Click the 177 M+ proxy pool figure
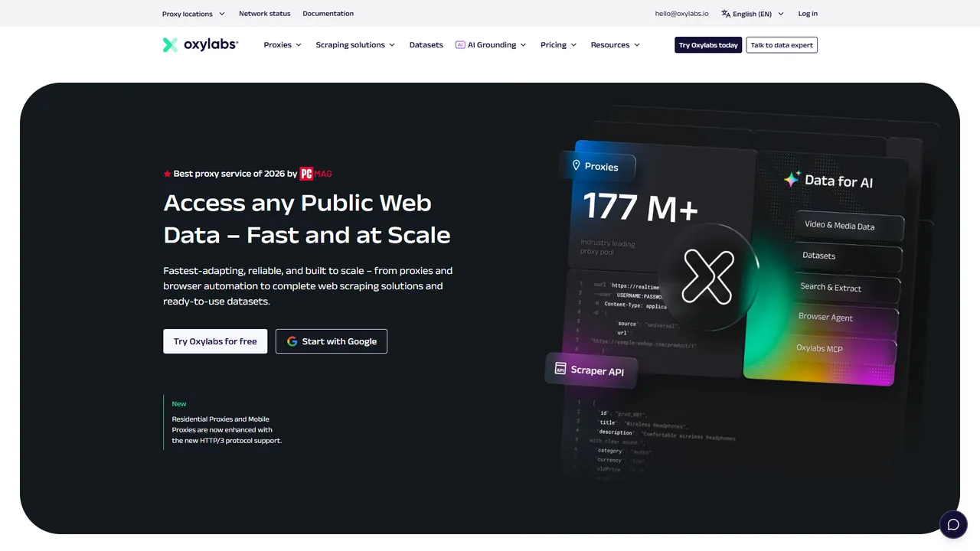The width and height of the screenshot is (980, 551). click(x=640, y=207)
